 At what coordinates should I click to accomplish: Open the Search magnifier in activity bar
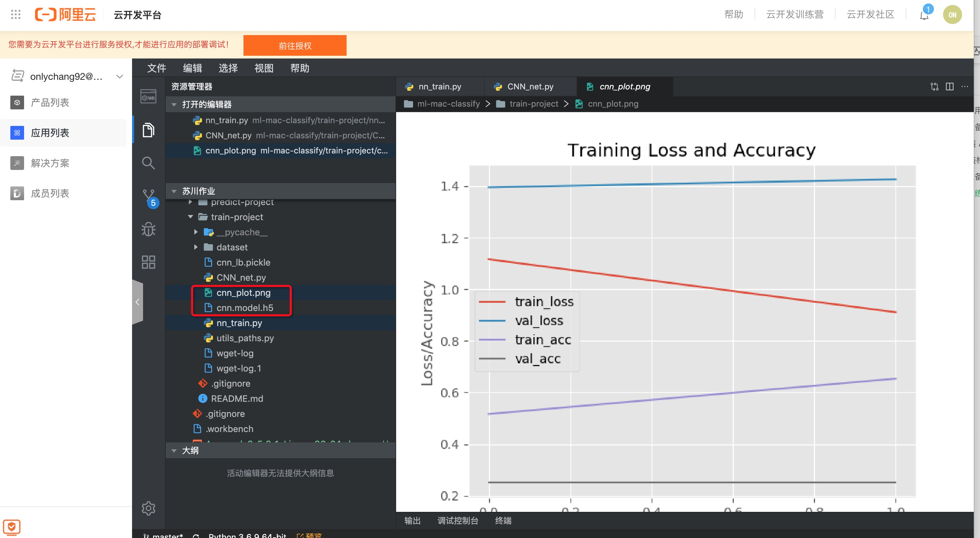[x=148, y=163]
